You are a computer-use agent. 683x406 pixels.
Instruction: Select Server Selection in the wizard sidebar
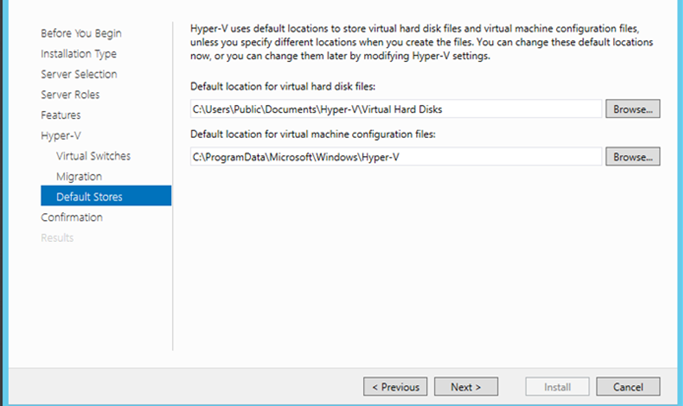click(x=79, y=74)
